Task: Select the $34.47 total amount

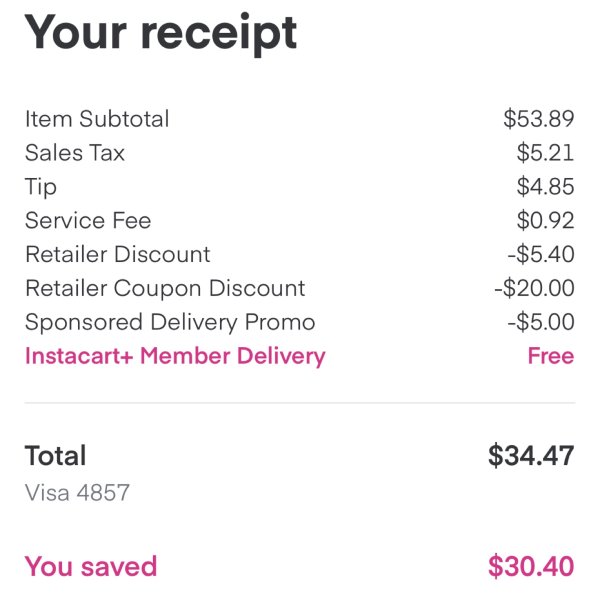Action: click(x=531, y=455)
